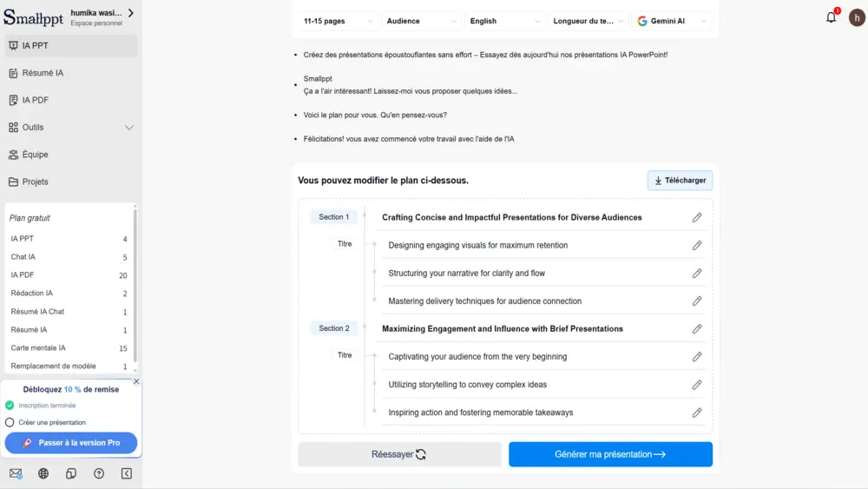Click 'Chat IA' quota row
Image resolution: width=868 pixels, height=489 pixels.
pos(69,257)
